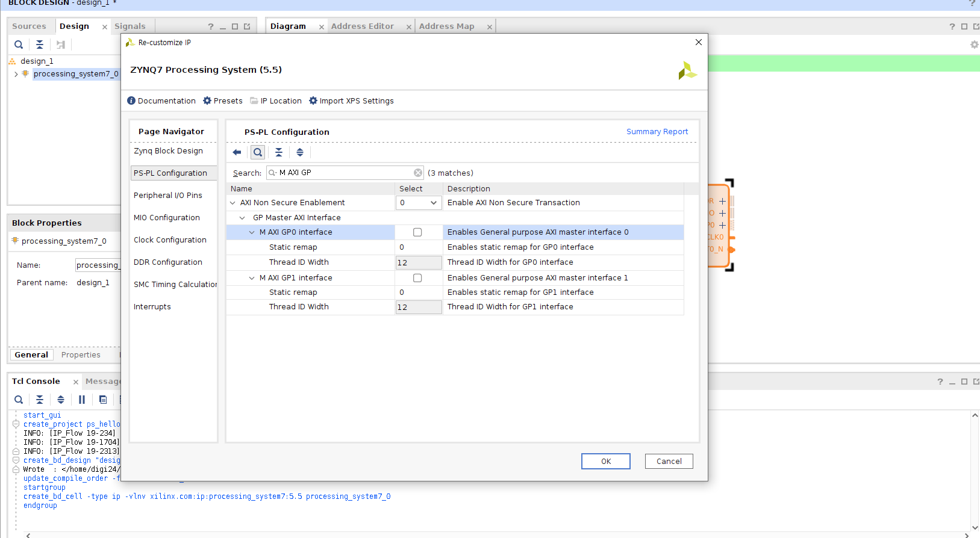
Task: Go to Interrupts page
Action: coord(152,307)
